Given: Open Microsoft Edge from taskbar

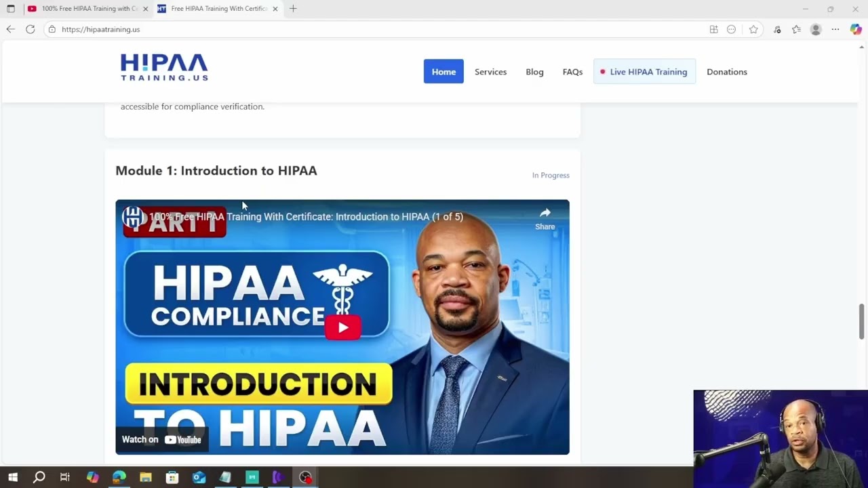Looking at the screenshot, I should 119,477.
